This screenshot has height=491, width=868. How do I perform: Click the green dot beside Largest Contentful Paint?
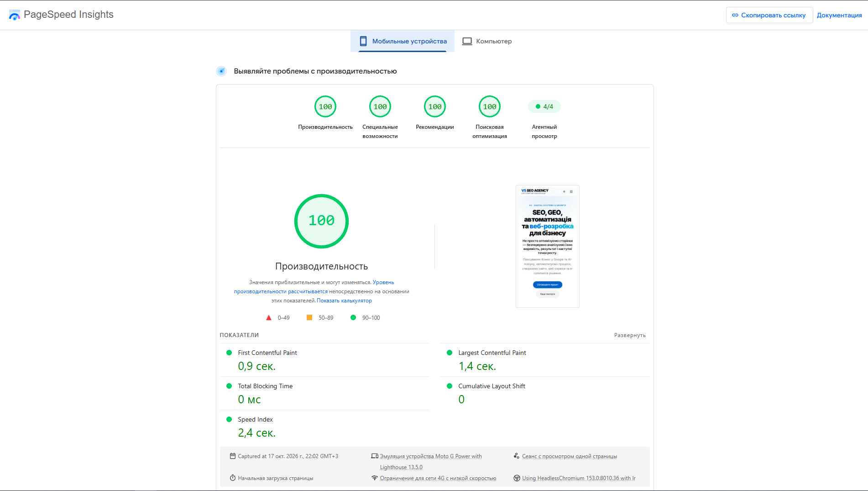click(x=450, y=353)
